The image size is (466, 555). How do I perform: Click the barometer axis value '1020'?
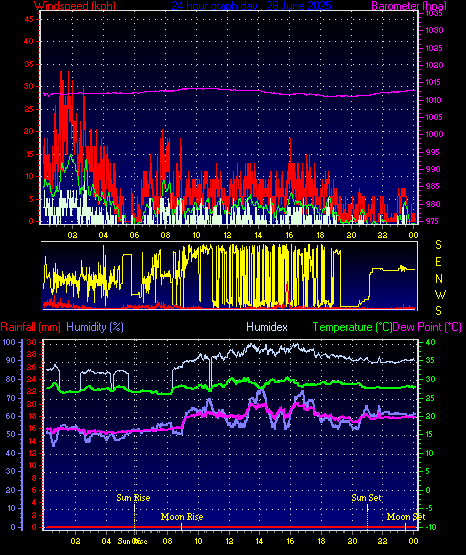coord(434,65)
